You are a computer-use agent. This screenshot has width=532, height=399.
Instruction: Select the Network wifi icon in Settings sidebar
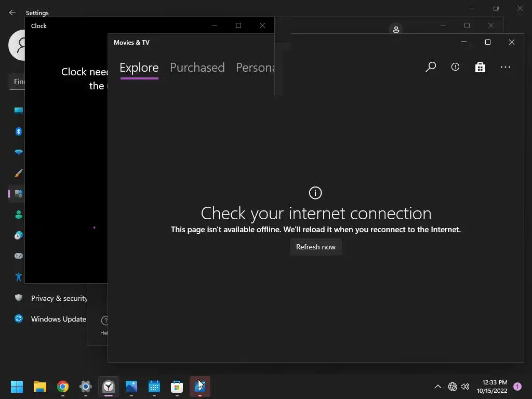coord(19,152)
